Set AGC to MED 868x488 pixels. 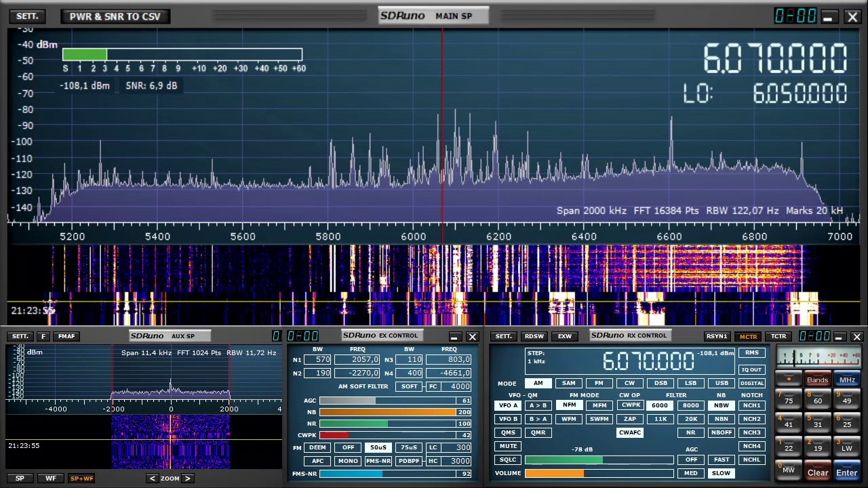coord(690,473)
